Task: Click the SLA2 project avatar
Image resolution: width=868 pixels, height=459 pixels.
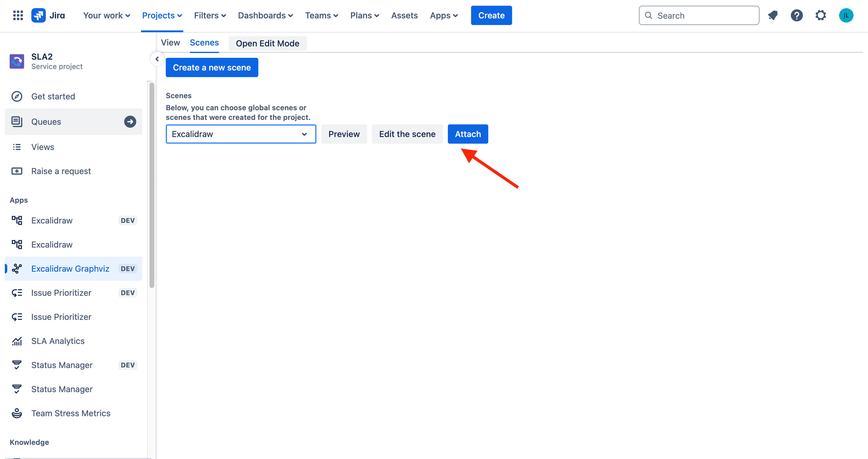Action: coord(17,61)
